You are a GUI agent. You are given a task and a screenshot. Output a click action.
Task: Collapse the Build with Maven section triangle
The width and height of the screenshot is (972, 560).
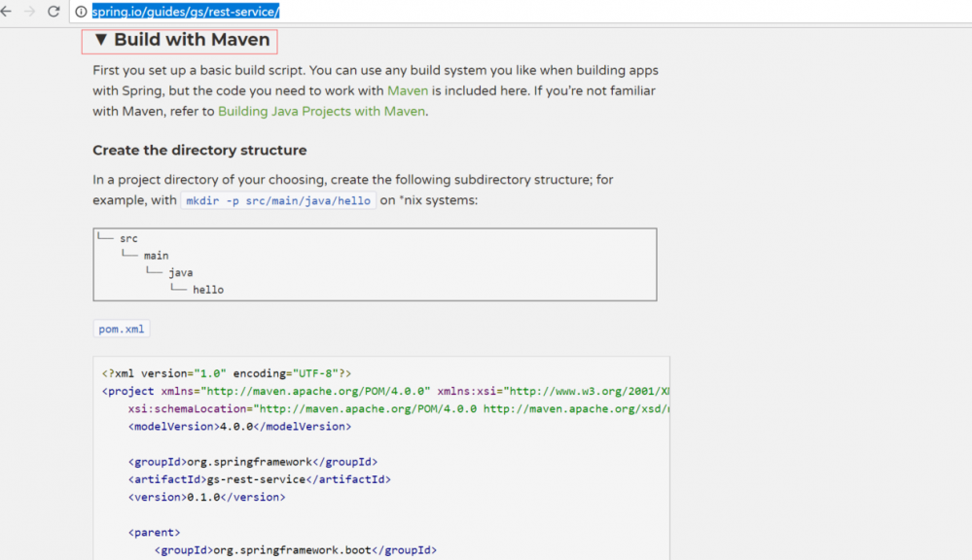pyautogui.click(x=100, y=41)
